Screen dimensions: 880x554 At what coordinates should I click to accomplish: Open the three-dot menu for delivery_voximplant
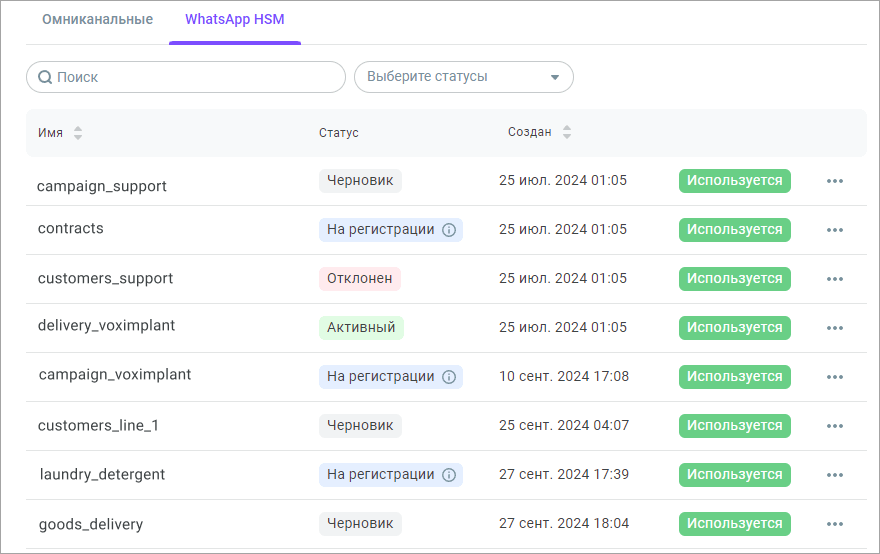(835, 328)
